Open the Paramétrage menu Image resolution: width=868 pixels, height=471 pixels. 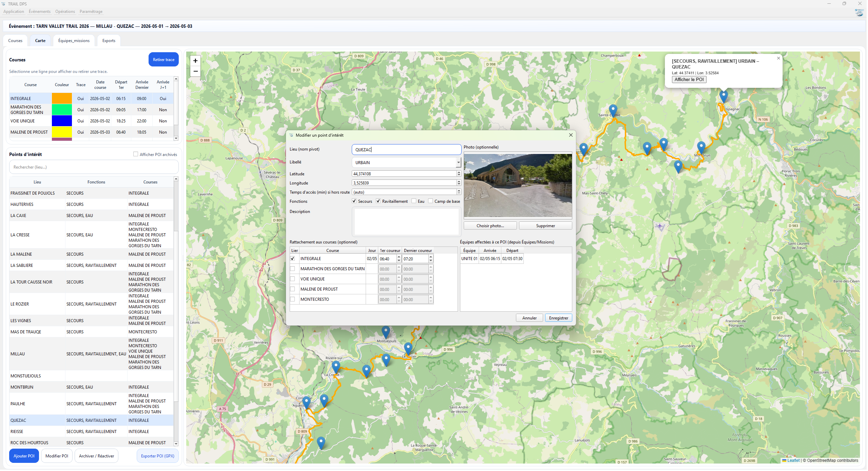[x=91, y=12]
